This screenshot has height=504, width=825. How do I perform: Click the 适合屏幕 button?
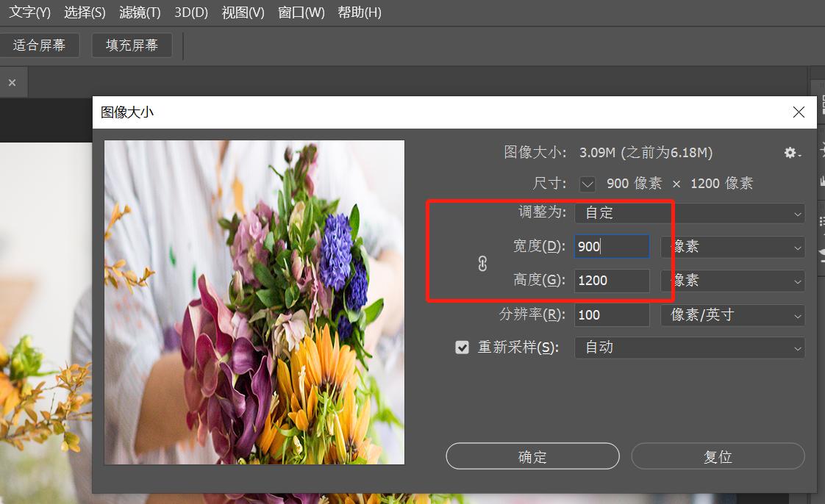[40, 45]
